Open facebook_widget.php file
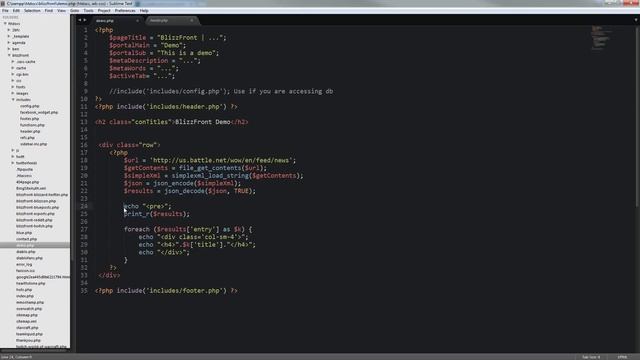 tap(39, 112)
